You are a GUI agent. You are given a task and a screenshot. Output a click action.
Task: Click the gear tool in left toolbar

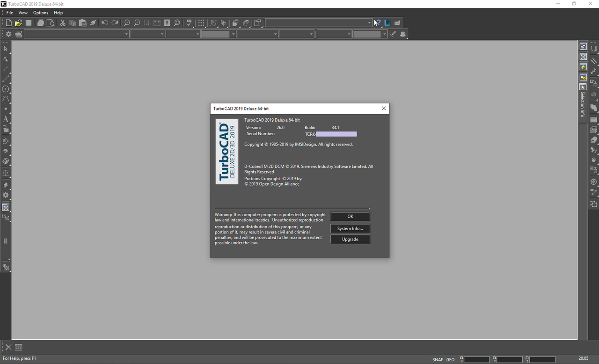click(x=6, y=195)
